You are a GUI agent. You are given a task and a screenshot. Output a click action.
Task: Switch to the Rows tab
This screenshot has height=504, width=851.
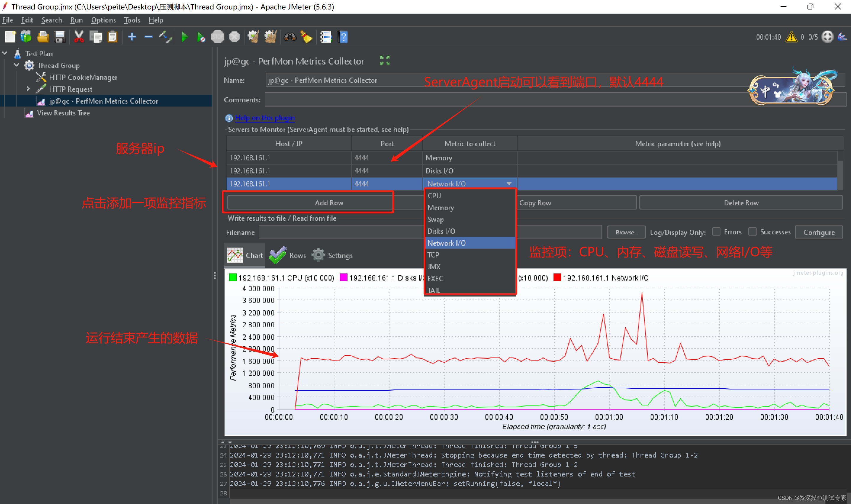tap(288, 255)
